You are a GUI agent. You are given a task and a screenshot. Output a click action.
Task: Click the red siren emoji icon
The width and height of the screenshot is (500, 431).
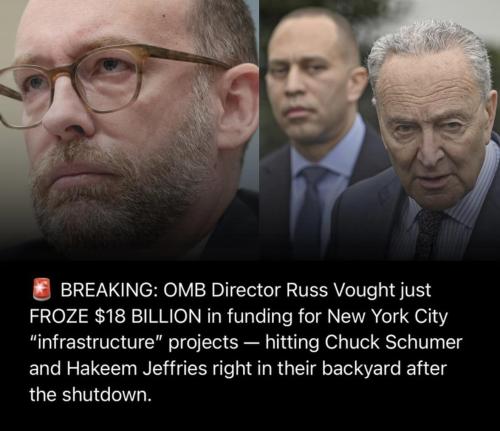[x=41, y=289]
